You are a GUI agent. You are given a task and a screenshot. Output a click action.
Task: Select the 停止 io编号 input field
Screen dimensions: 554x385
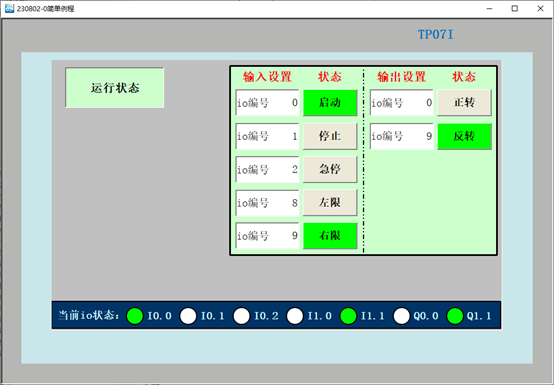267,136
